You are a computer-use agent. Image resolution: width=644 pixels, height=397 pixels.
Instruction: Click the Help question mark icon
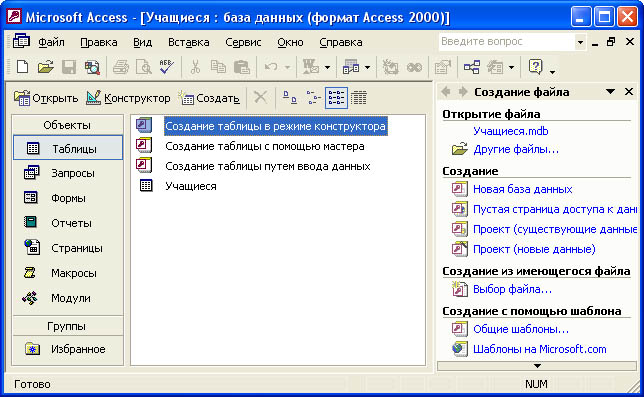pos(536,67)
